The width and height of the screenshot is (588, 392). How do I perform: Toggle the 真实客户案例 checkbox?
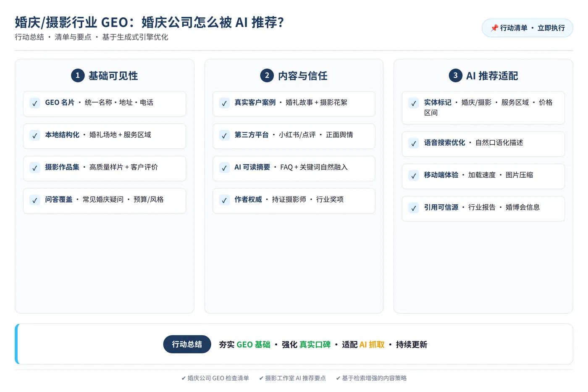pyautogui.click(x=224, y=103)
